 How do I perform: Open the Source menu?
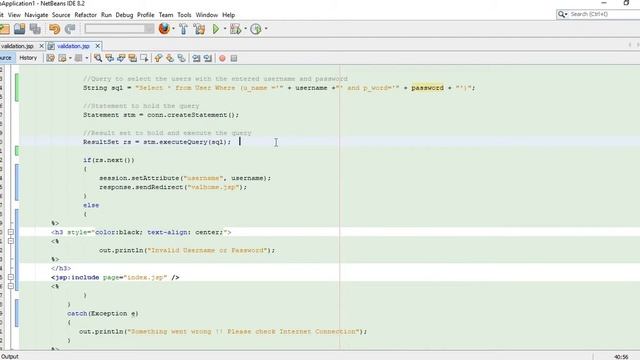click(x=61, y=15)
